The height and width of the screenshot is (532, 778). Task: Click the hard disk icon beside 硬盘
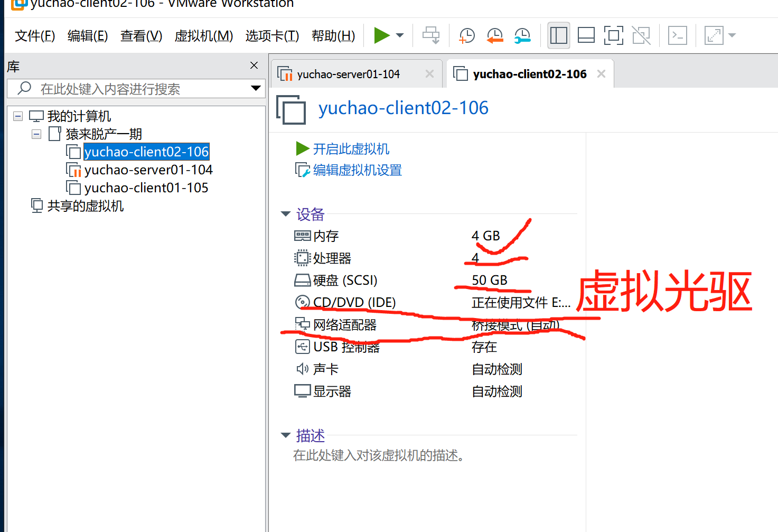click(303, 280)
